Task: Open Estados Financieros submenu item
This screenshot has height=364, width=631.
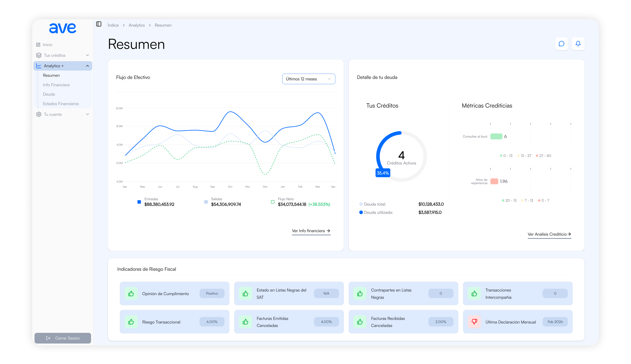Action: click(61, 104)
